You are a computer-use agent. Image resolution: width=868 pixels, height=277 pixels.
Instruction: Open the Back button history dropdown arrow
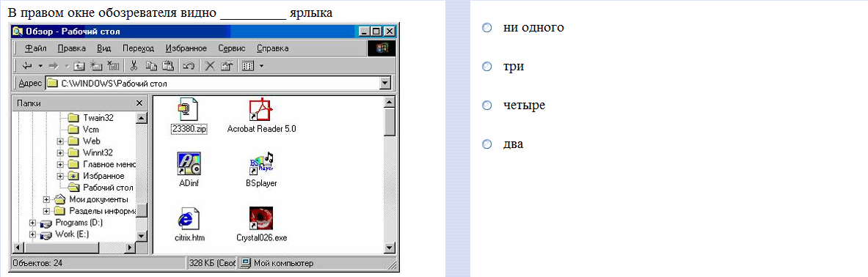40,66
